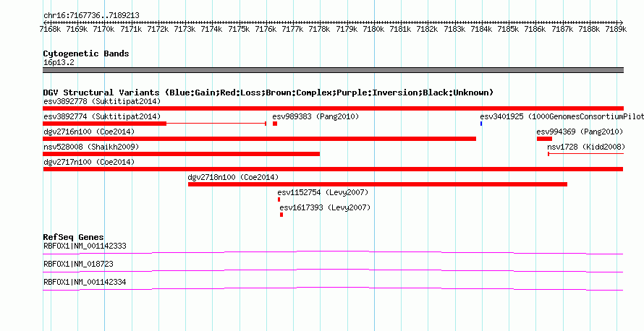Select the RefSeq Genes track title
Image resolution: width=644 pixels, height=331 pixels.
(73, 237)
